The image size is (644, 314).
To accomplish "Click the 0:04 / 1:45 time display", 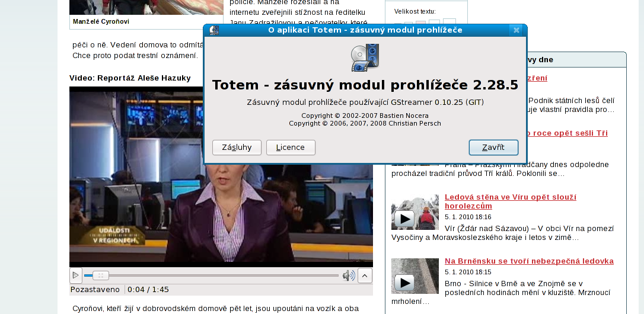I will pyautogui.click(x=148, y=289).
